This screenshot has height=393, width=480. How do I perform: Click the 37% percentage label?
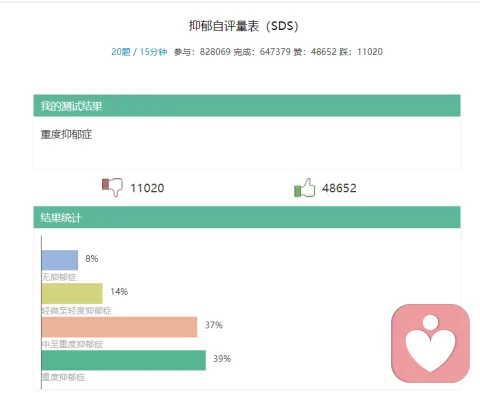(214, 325)
